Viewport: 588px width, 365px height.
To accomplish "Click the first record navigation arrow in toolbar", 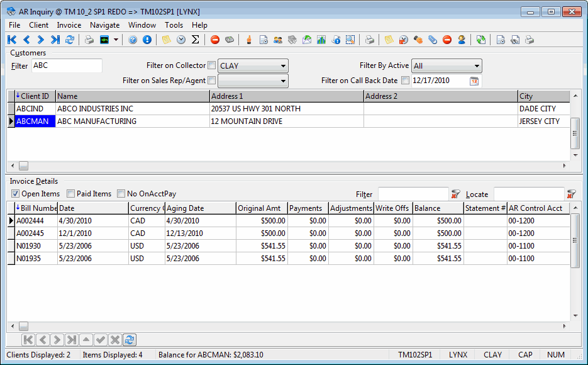I will 12,40.
